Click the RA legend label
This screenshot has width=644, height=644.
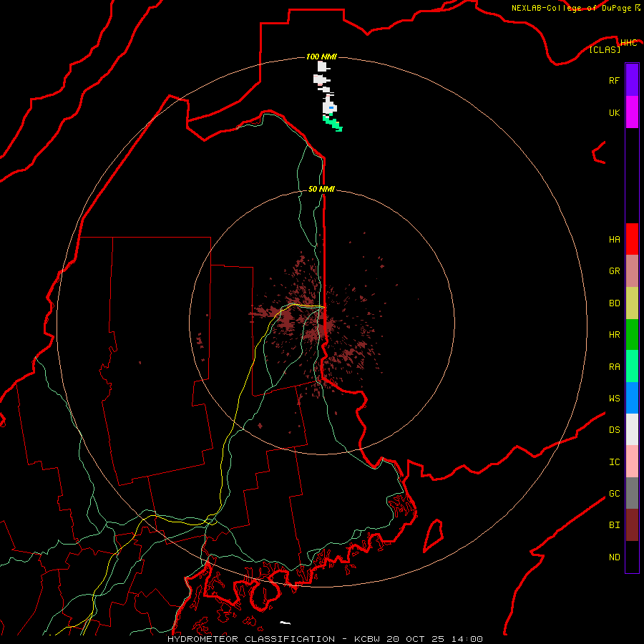pyautogui.click(x=614, y=367)
